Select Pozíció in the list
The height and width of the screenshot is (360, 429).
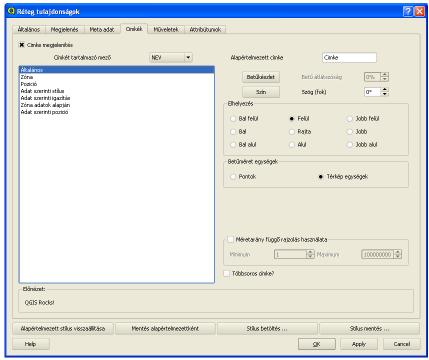(x=117, y=84)
